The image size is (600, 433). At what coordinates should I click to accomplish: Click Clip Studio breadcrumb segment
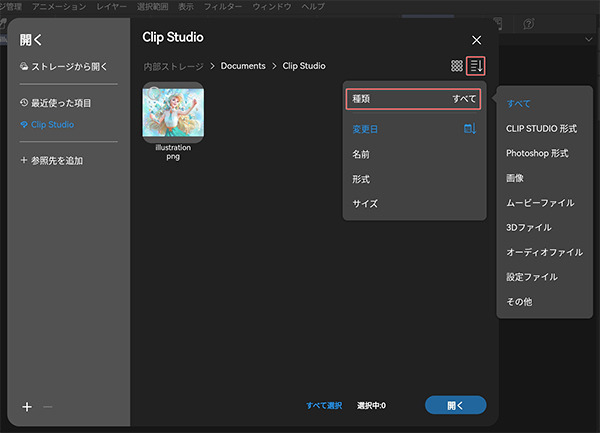(304, 66)
